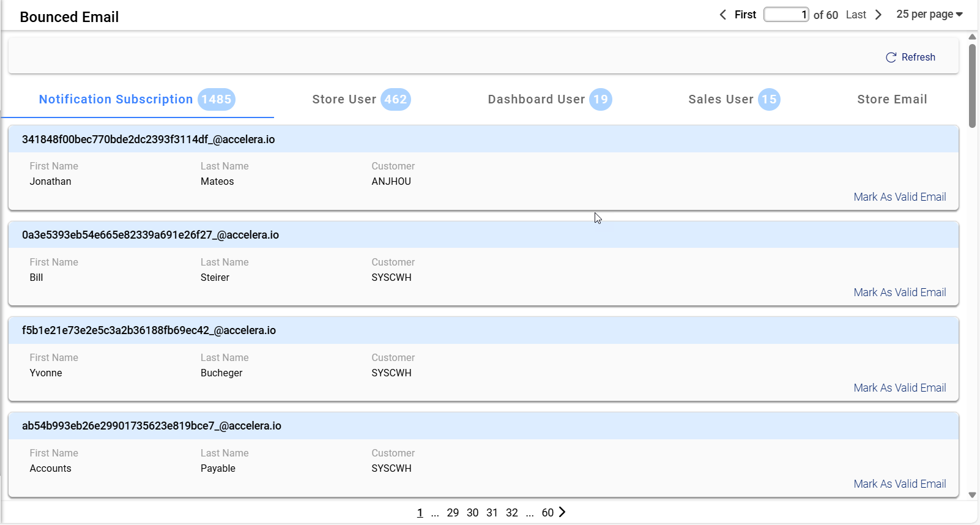Select the Sales User tab
Viewport: 980px width, 525px height.
pos(733,99)
